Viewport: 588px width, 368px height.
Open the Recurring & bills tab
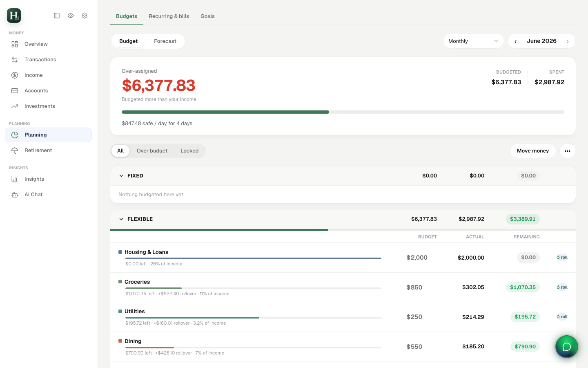pyautogui.click(x=169, y=16)
